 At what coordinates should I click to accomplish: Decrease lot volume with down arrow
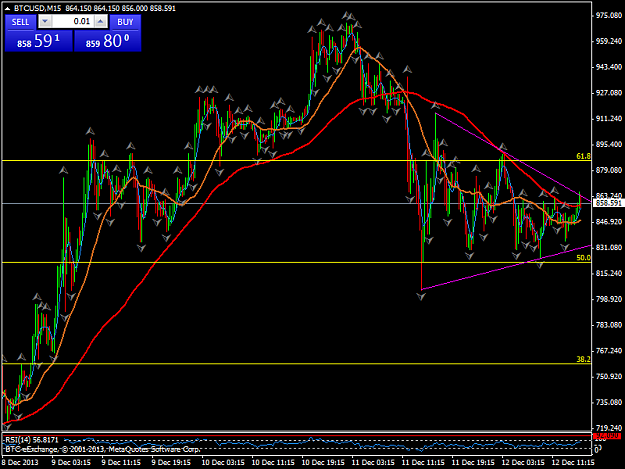click(45, 22)
